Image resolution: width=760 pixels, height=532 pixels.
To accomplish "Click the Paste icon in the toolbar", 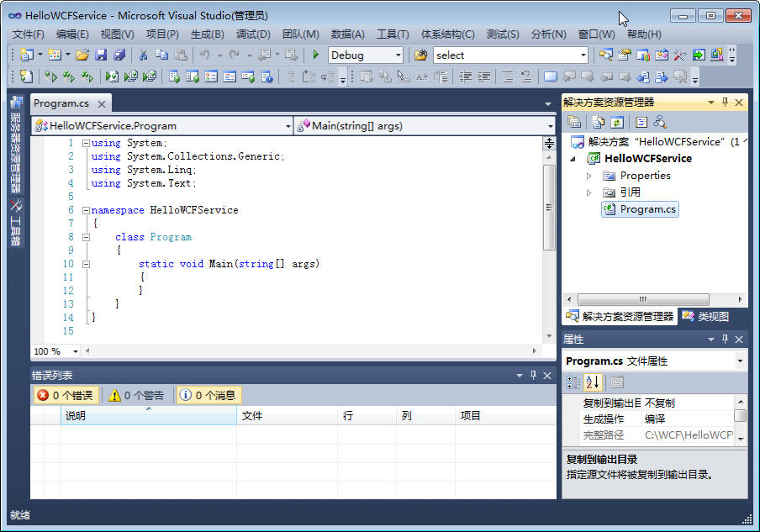I will (x=181, y=55).
